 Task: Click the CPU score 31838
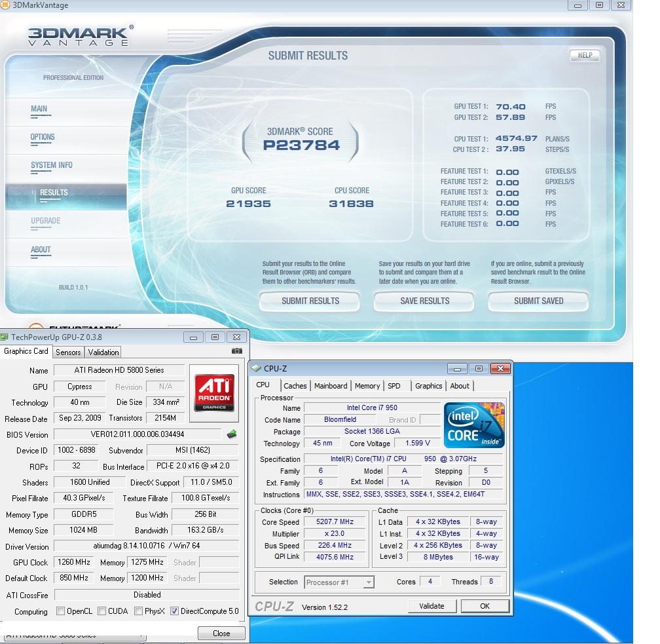pos(351,204)
